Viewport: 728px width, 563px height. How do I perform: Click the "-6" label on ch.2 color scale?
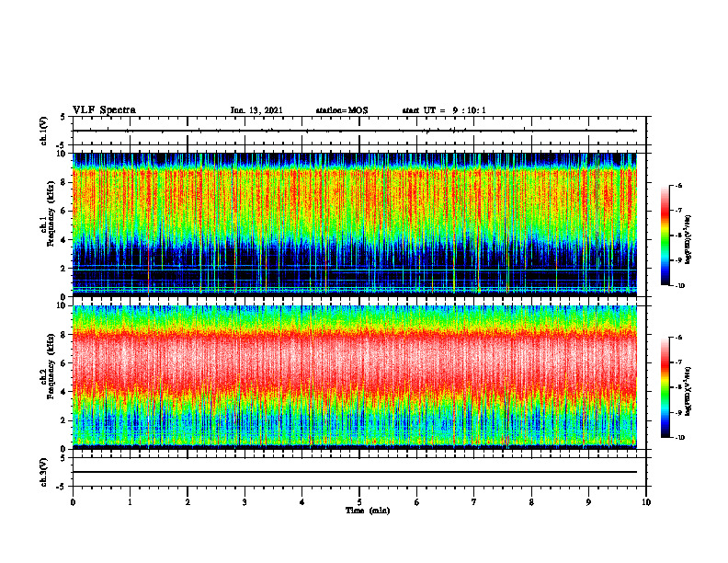coord(678,338)
